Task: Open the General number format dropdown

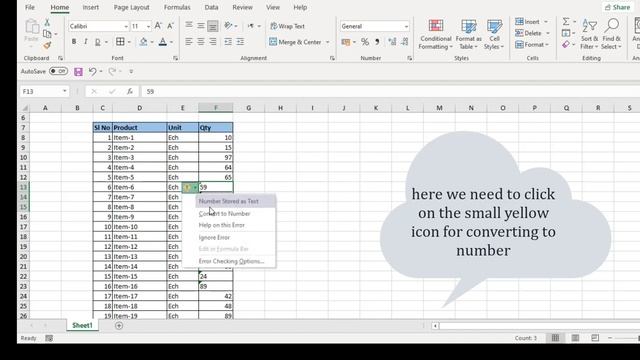Action: pyautogui.click(x=406, y=27)
